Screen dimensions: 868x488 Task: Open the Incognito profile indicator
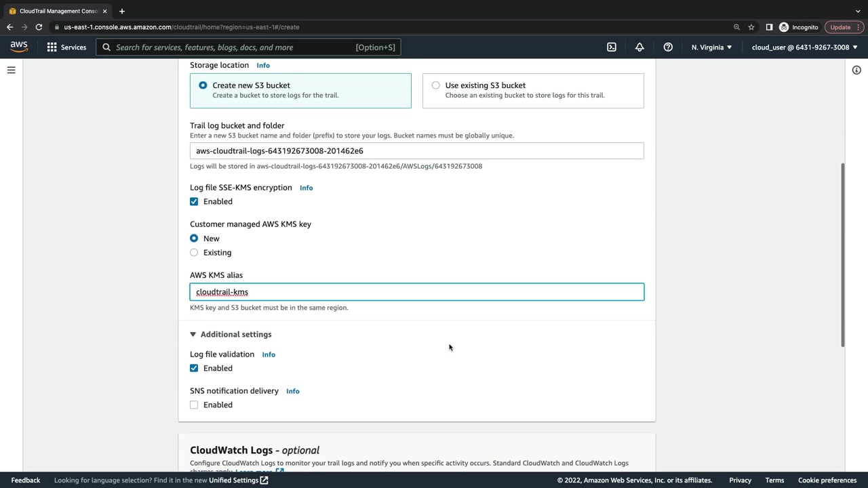(x=799, y=27)
